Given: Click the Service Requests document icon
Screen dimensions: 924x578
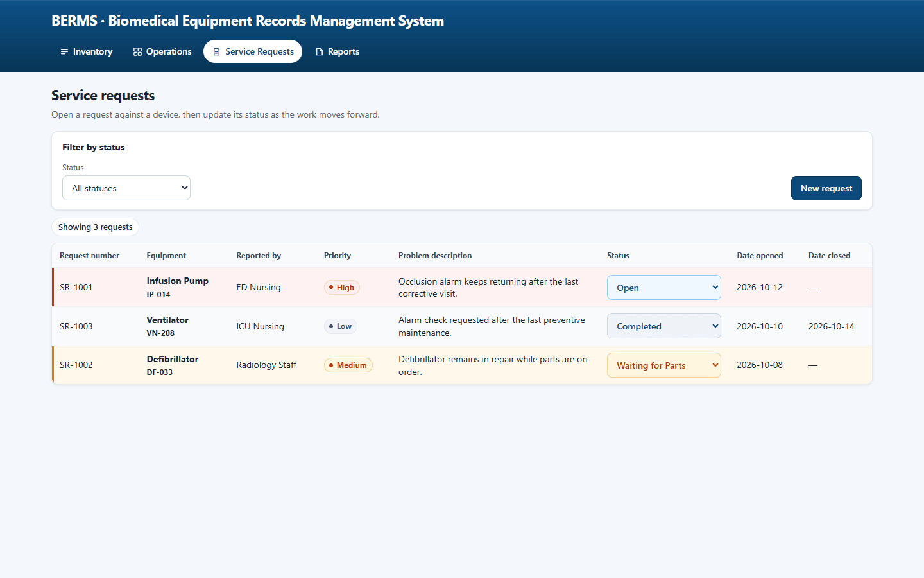Looking at the screenshot, I should tap(216, 52).
